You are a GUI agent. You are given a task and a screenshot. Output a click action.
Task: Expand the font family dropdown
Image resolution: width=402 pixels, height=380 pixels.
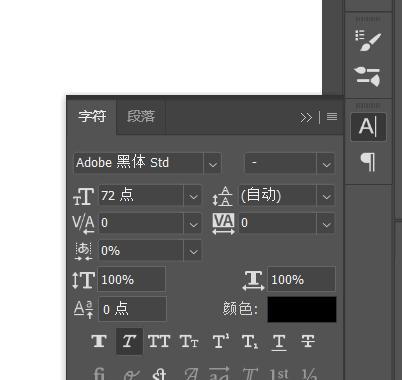click(x=213, y=164)
